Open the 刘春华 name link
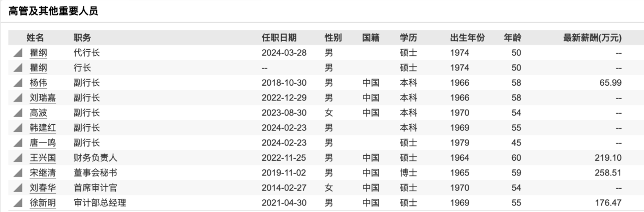 (43, 188)
